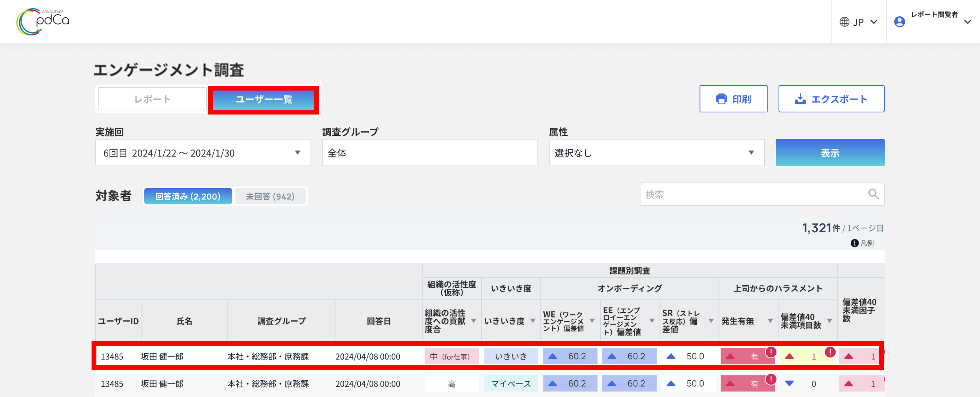Click the 表示 button
The width and height of the screenshot is (980, 397).
click(830, 153)
